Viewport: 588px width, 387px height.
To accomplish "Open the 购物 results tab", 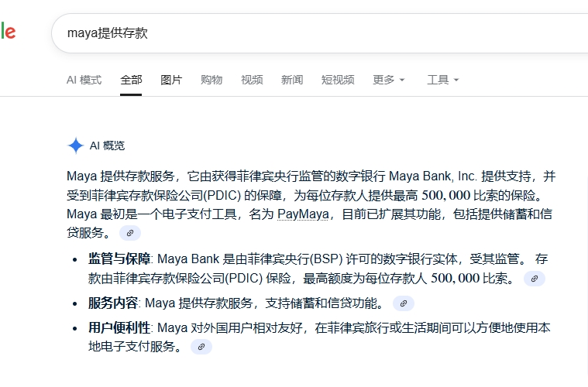I will coord(211,80).
